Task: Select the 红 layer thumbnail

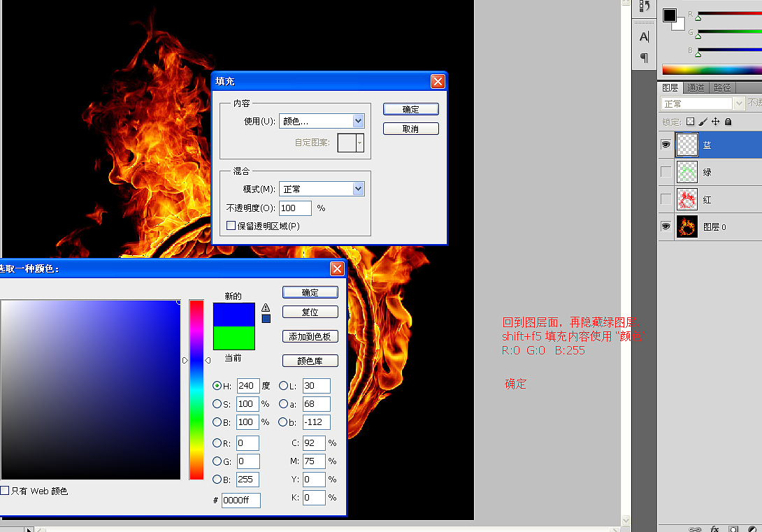Action: tap(687, 199)
